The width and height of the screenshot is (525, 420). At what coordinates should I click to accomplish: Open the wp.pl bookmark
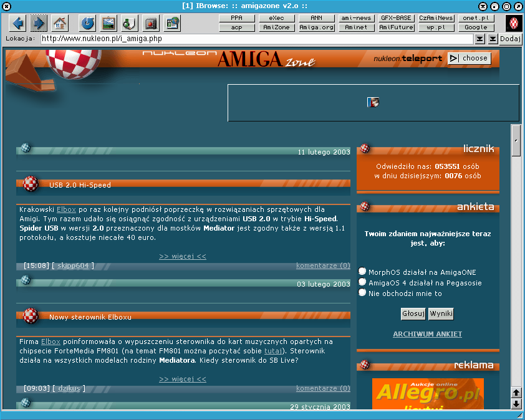[x=436, y=27]
